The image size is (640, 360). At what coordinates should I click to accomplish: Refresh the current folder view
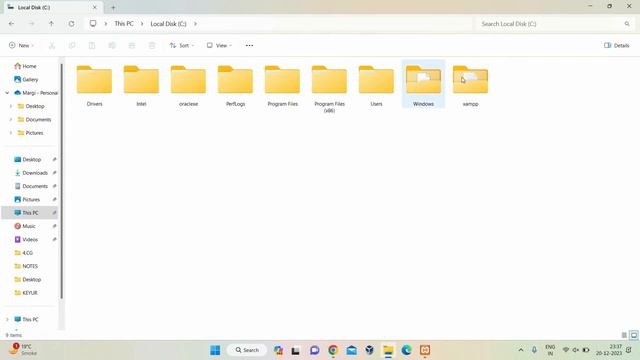pos(71,24)
